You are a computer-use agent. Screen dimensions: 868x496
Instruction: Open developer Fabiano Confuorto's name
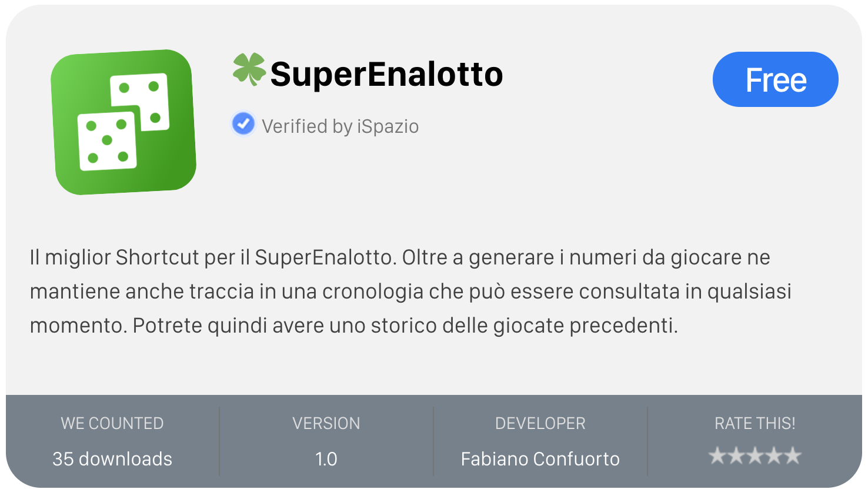coord(540,459)
